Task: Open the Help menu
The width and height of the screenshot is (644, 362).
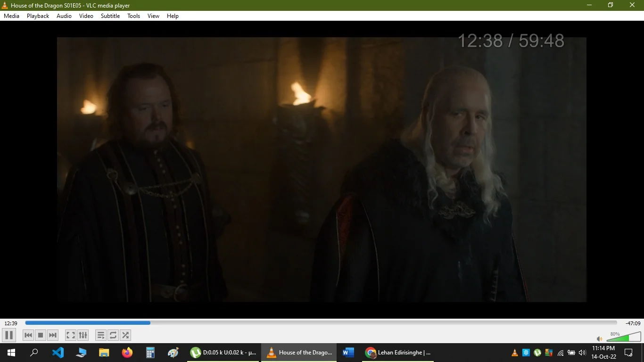Action: (173, 16)
